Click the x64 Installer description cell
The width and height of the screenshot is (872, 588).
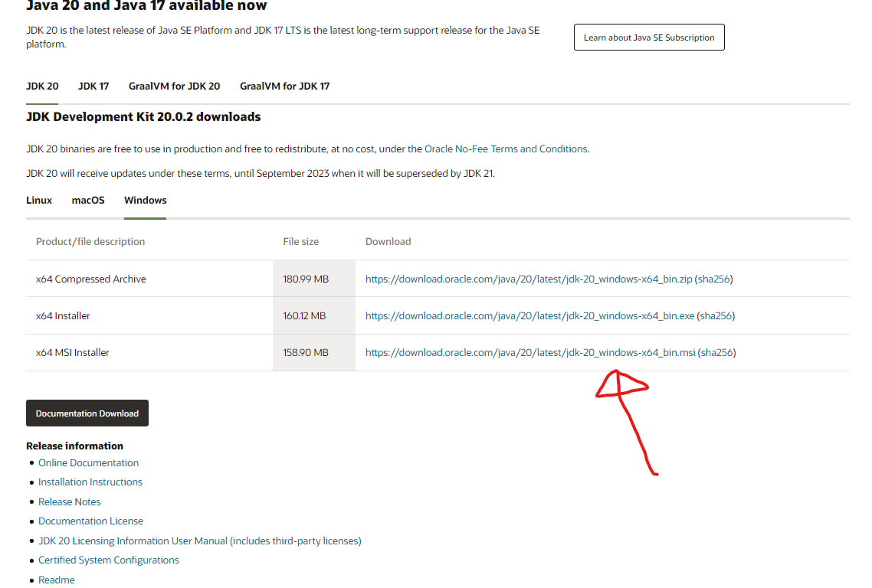(x=149, y=315)
